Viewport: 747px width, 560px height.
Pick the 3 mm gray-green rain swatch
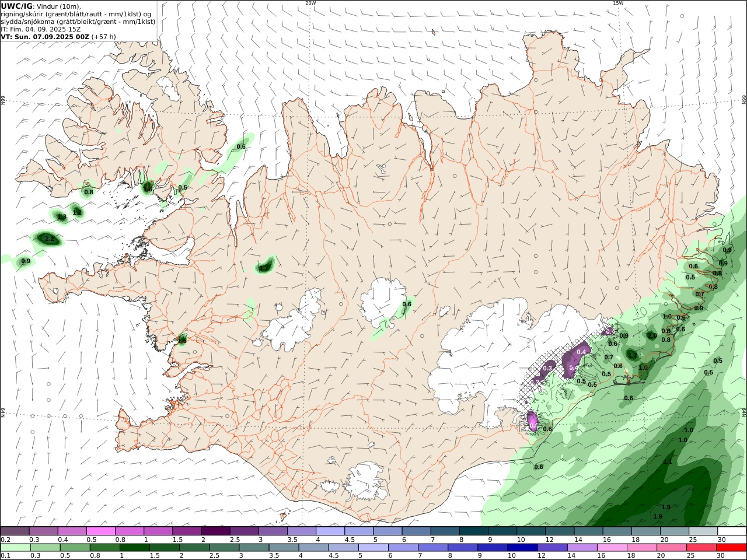(x=254, y=547)
